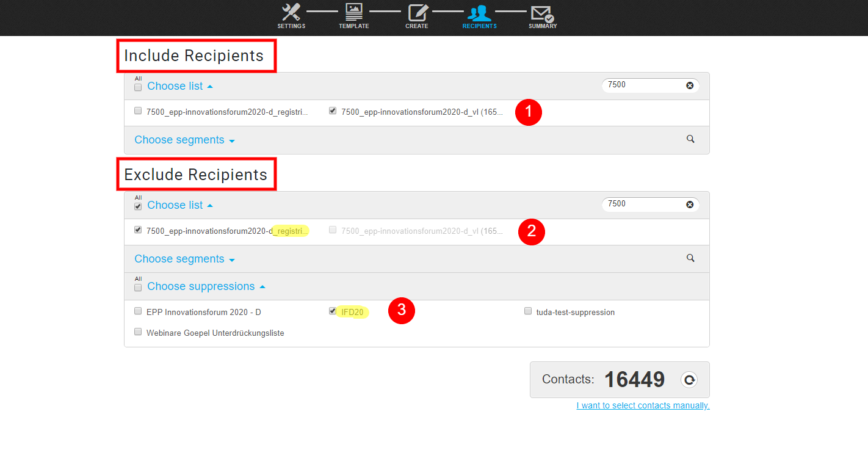Open the Summary envelope icon
Screen dimensions: 868x453
542,13
